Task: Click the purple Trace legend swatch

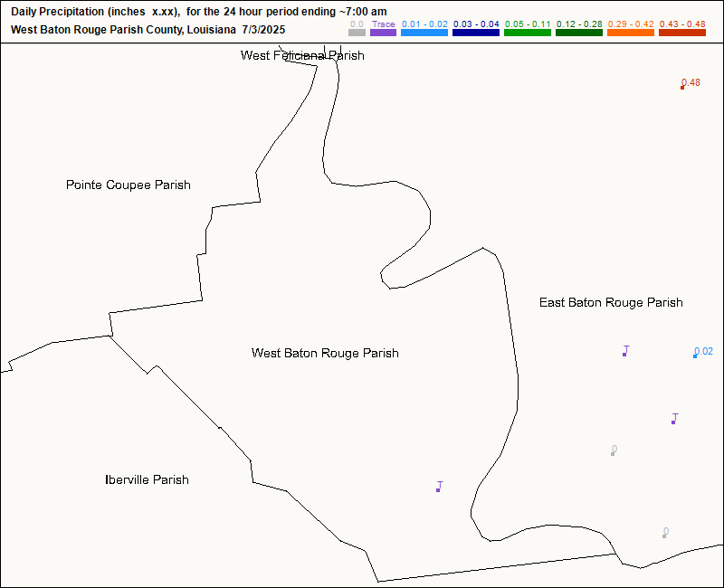Action: point(383,33)
